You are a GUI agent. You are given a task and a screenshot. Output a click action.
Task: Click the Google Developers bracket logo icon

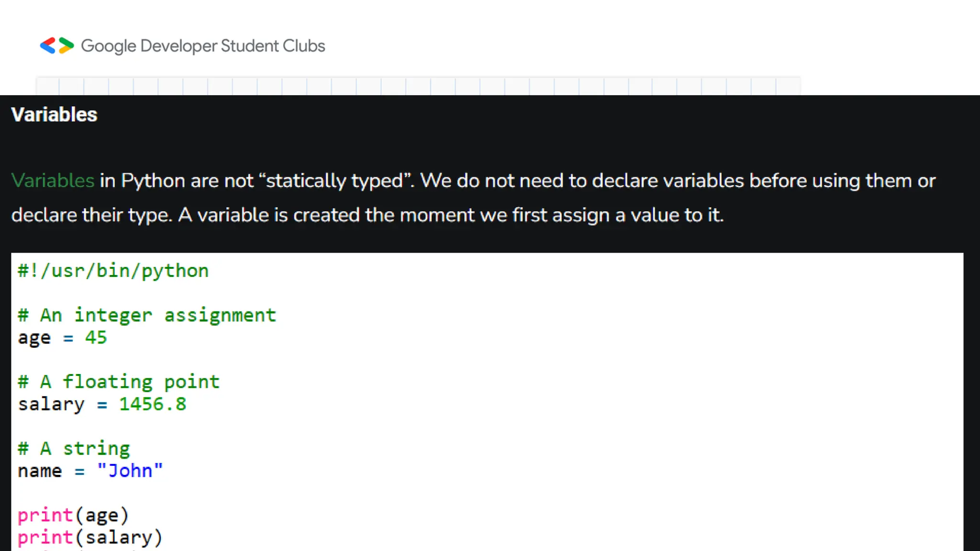click(x=56, y=46)
